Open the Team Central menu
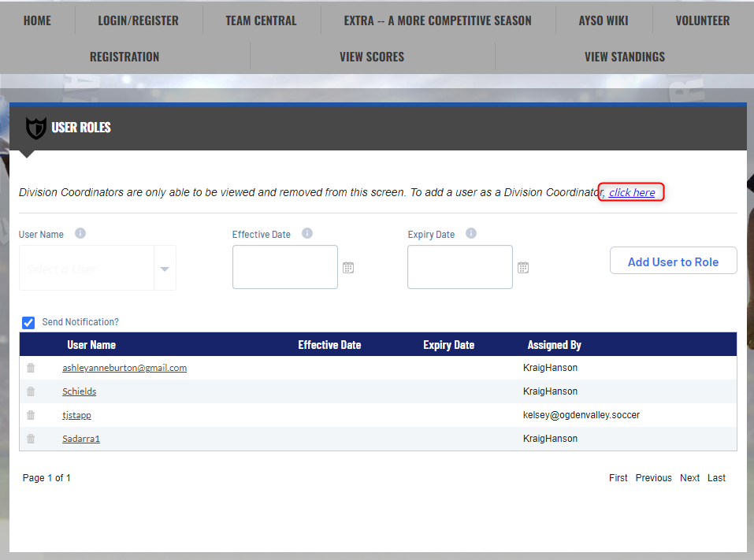Image resolution: width=754 pixels, height=560 pixels. pos(261,20)
